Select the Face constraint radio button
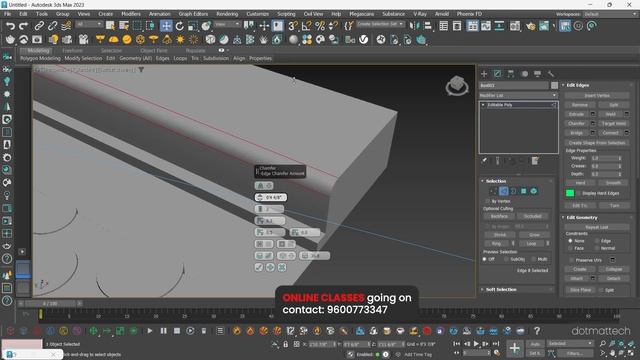Viewport: 640px width, 360px height. tap(571, 248)
